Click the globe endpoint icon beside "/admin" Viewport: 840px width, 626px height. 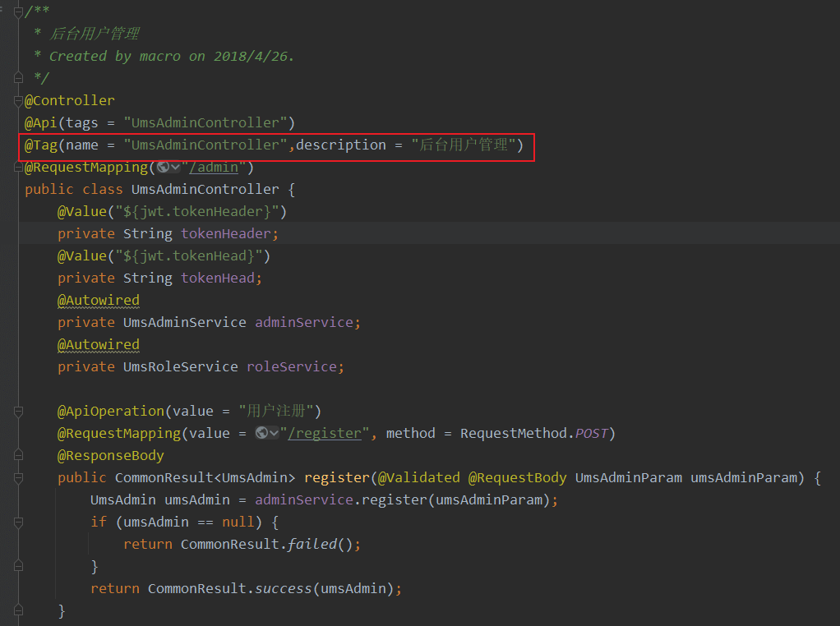(164, 167)
